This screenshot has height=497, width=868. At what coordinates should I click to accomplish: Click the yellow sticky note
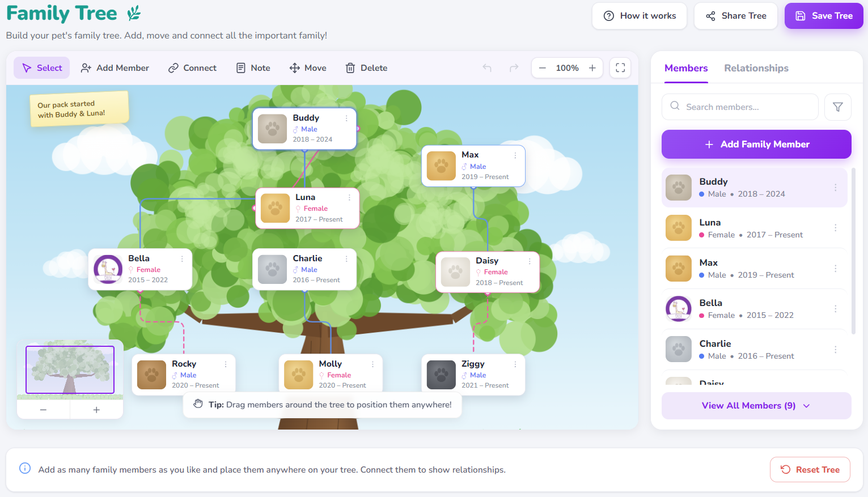pos(79,109)
